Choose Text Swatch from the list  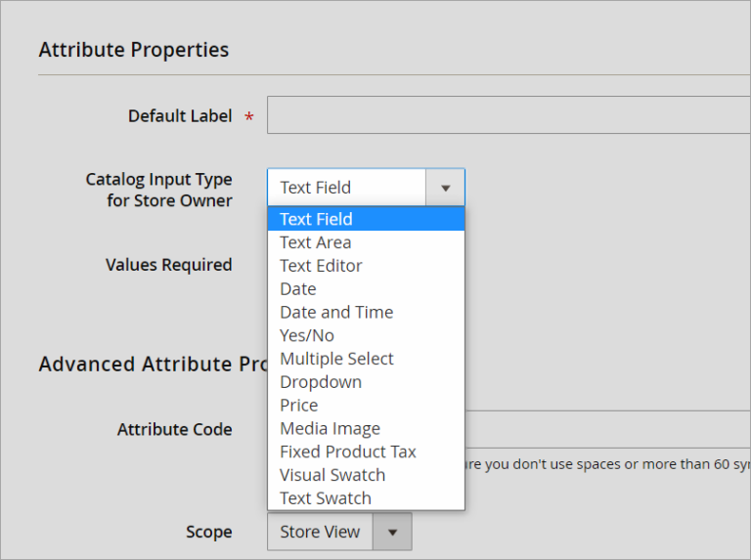325,498
